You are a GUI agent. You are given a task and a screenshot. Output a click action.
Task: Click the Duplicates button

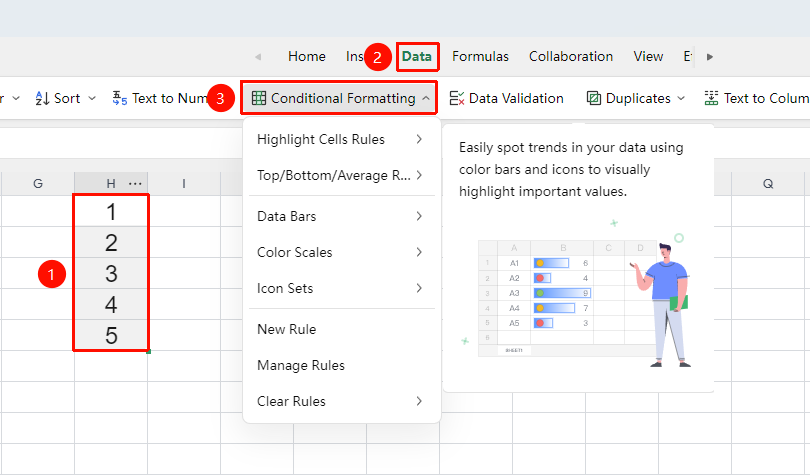636,98
